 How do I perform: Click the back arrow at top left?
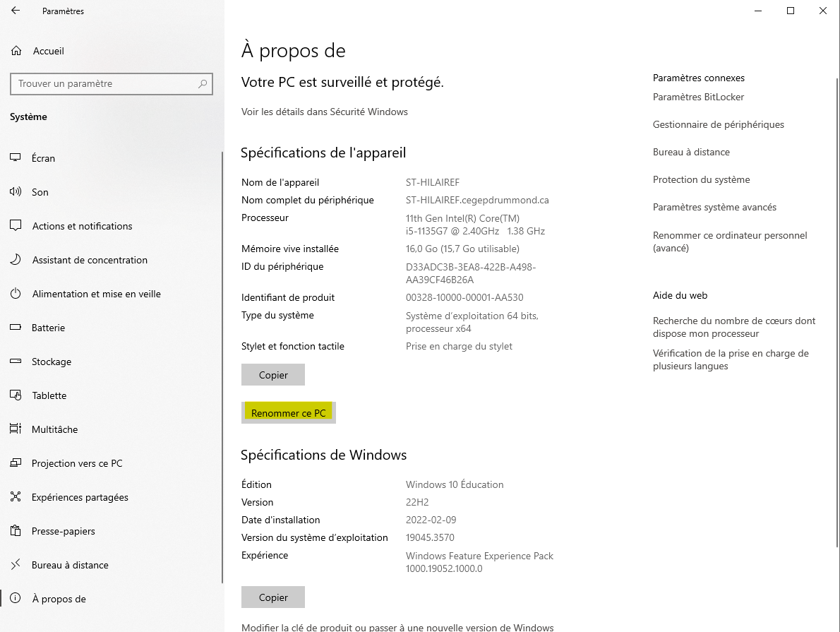[14, 11]
